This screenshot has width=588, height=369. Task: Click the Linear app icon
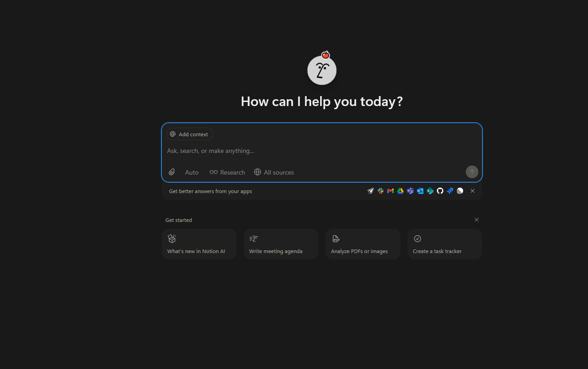460,191
